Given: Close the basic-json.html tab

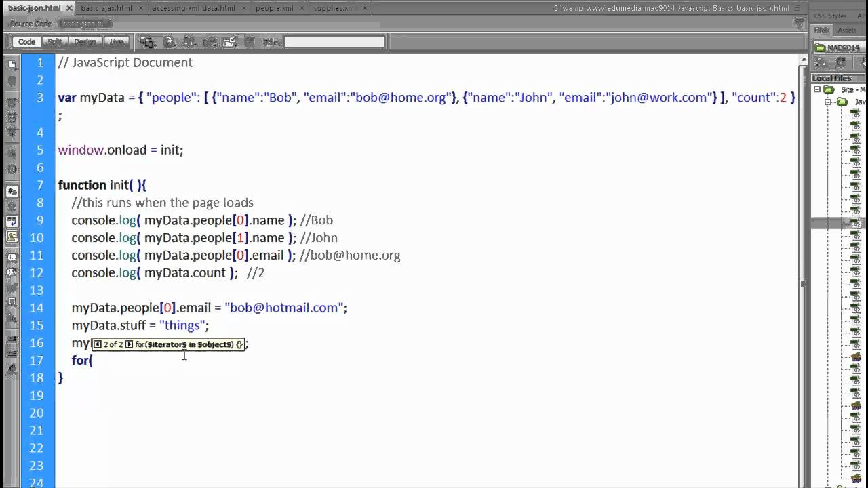Looking at the screenshot, I should [x=69, y=8].
